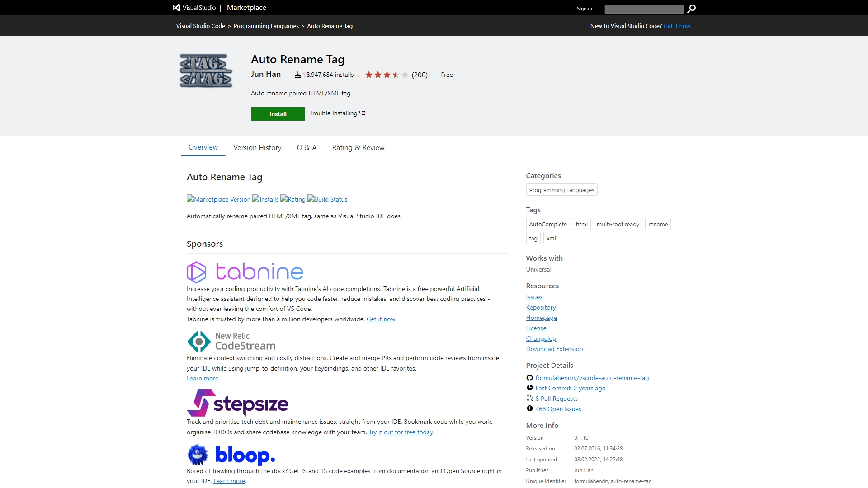Click the bloop sponsor logo
Screen dimensions: 868x488
(x=231, y=455)
